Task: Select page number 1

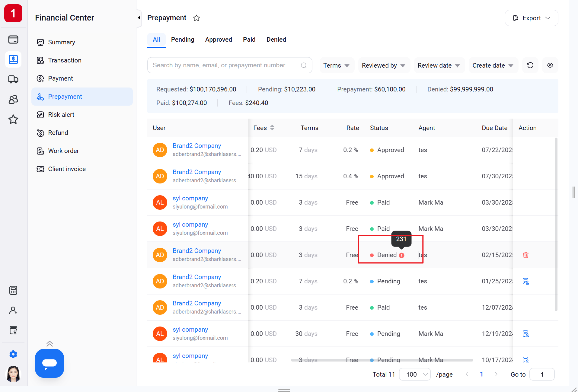Action: coord(481,374)
